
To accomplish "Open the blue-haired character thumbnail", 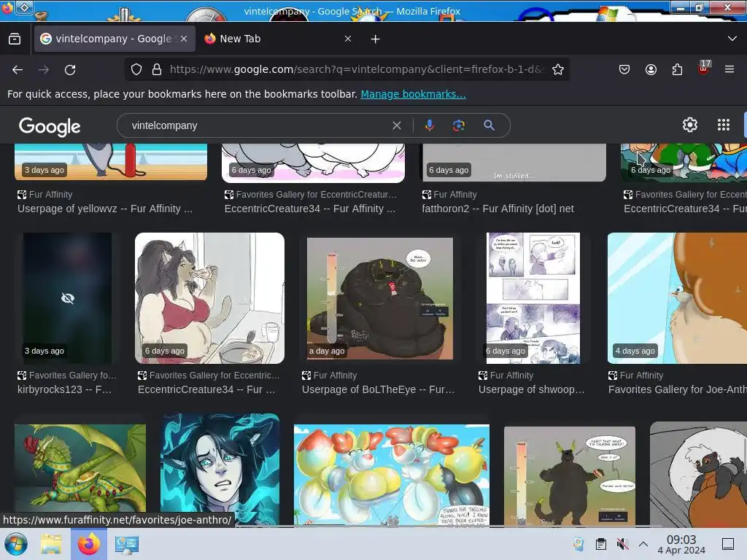I will point(220,470).
